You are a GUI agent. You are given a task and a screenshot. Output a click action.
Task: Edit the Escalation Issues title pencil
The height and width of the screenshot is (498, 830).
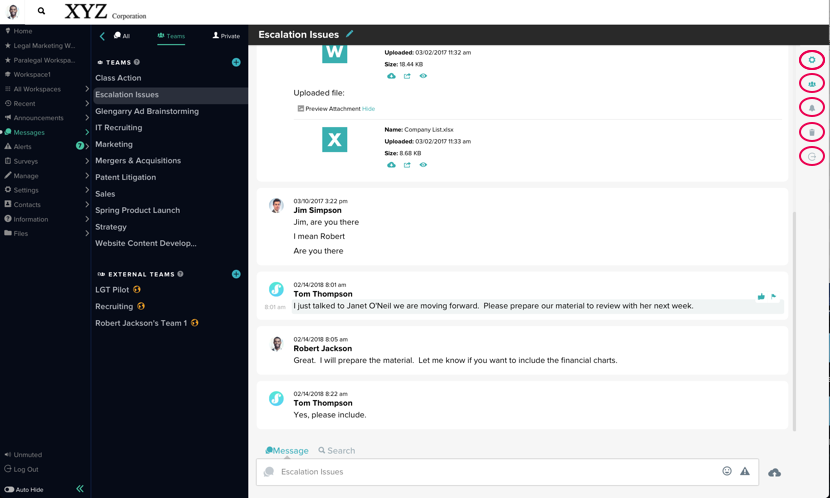[349, 34]
